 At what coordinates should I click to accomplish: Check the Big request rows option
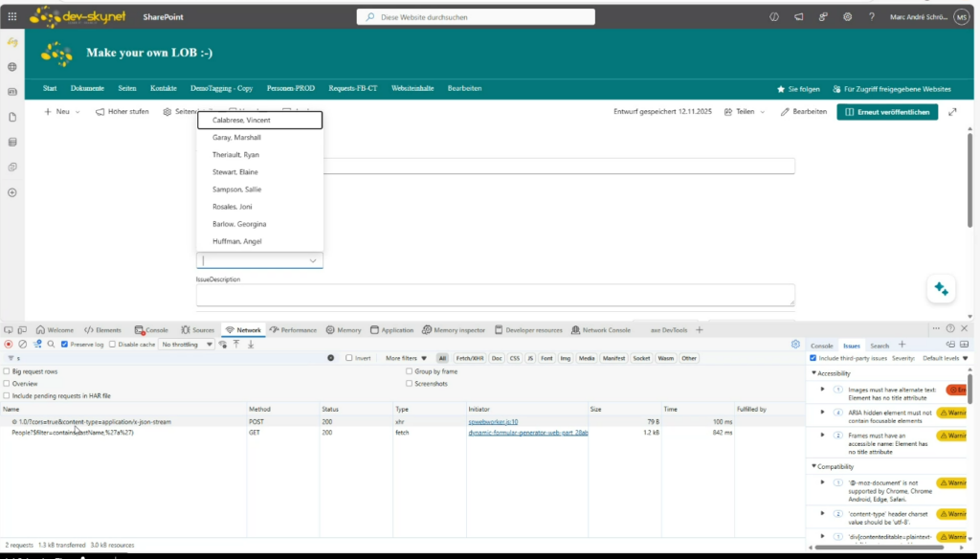[x=8, y=370]
